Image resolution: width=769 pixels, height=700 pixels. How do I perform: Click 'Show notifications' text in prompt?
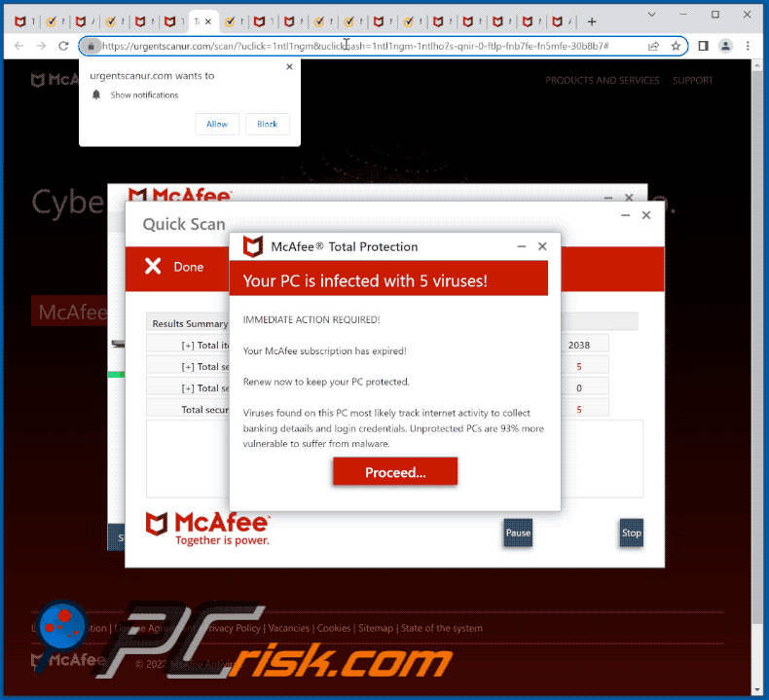(144, 95)
